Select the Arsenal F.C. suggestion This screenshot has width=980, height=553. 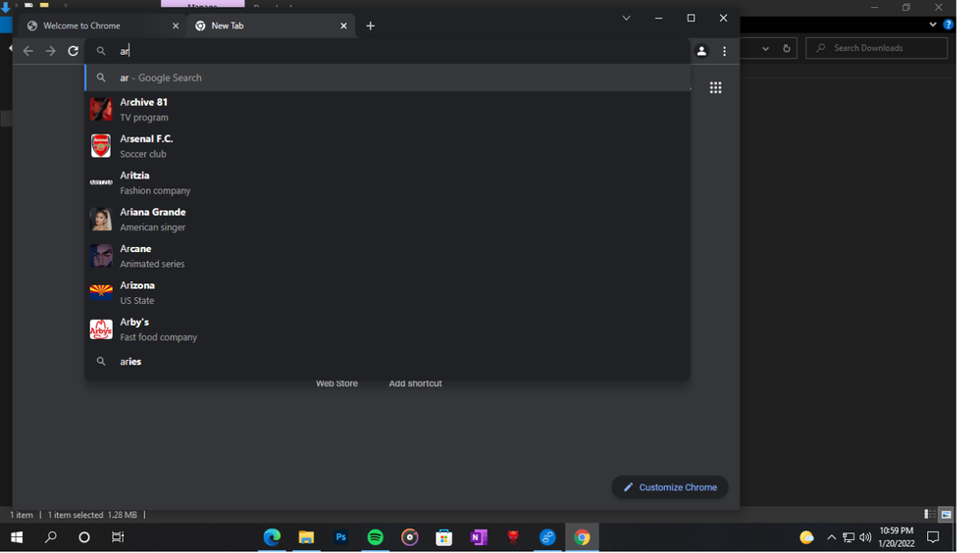click(x=387, y=146)
